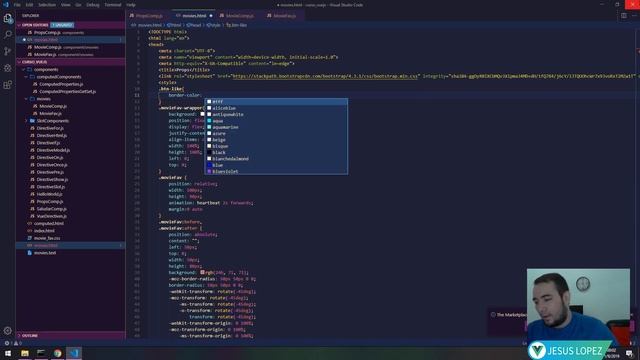640x360 pixels.
Task: Open DirectiveFor.js file
Action: click(x=51, y=128)
